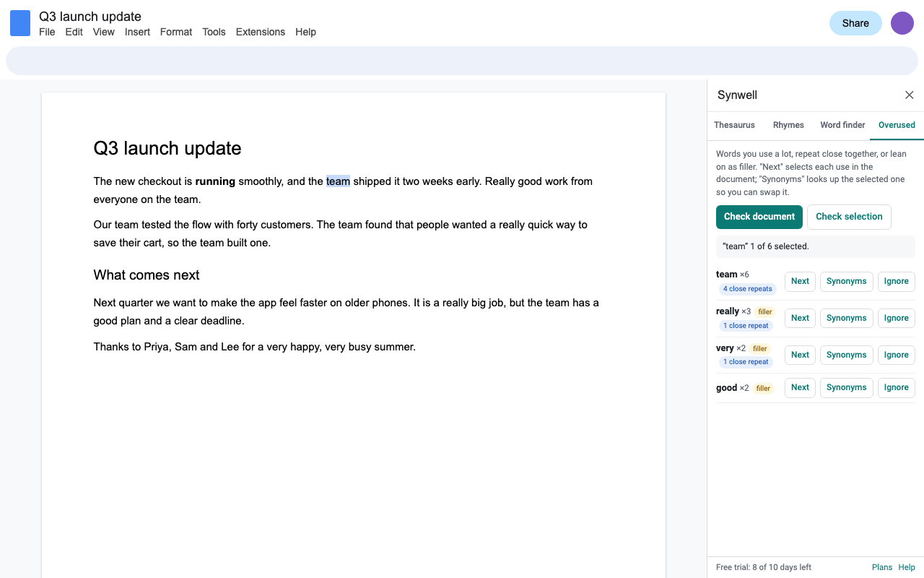Click the "What comes next" heading
The height and width of the screenshot is (578, 924).
147,275
